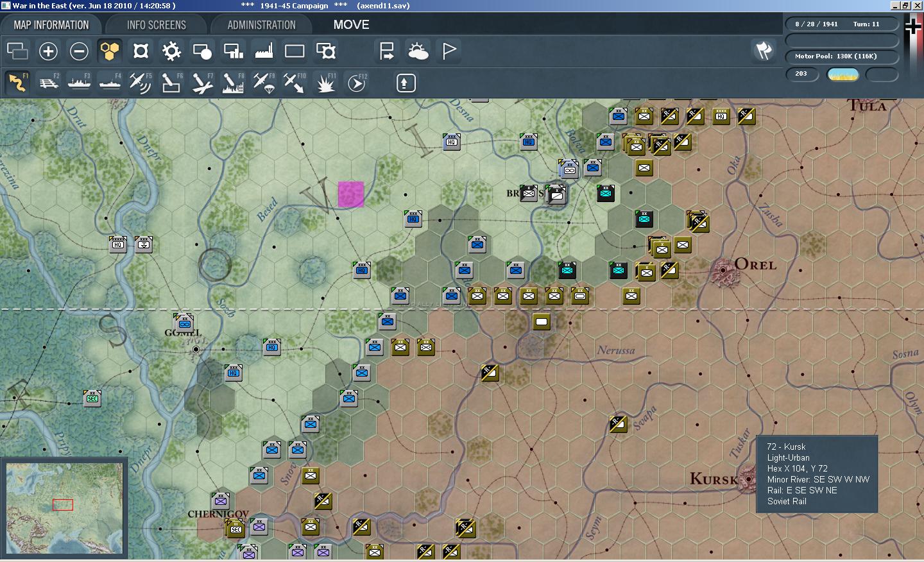
Task: Zoom out with the minus icon
Action: (79, 51)
